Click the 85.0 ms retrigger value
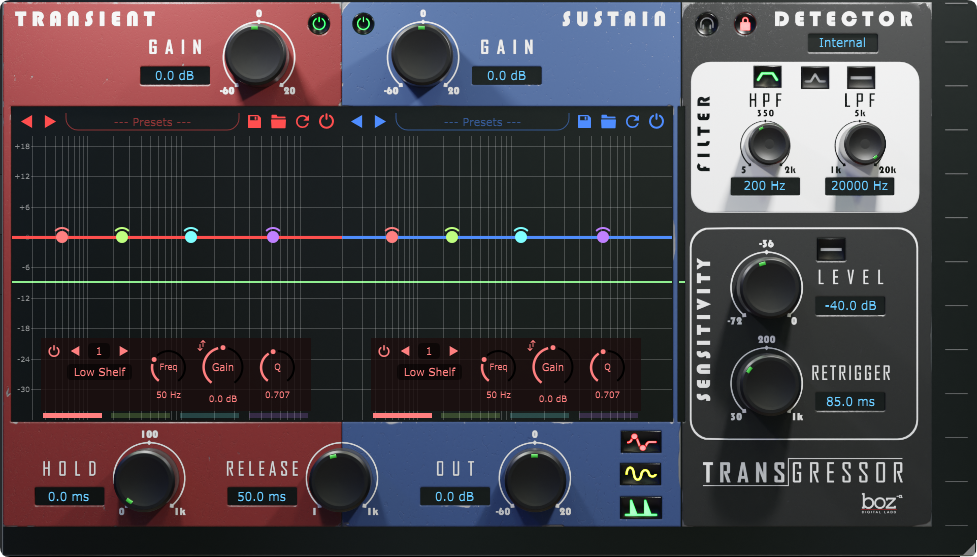The height and width of the screenshot is (557, 977). click(851, 402)
